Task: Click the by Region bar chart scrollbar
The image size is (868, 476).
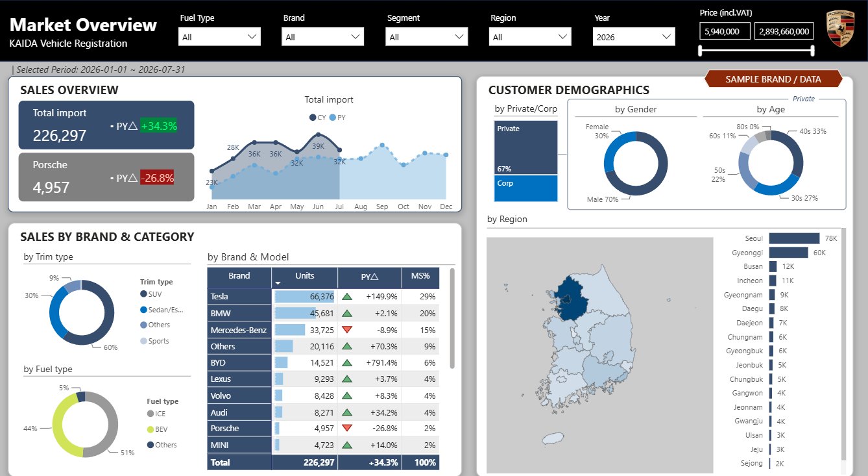Action: click(843, 344)
